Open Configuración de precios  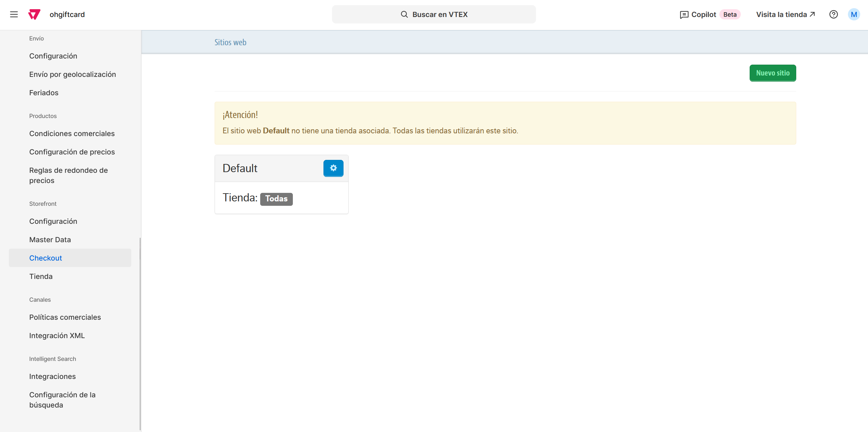click(72, 152)
